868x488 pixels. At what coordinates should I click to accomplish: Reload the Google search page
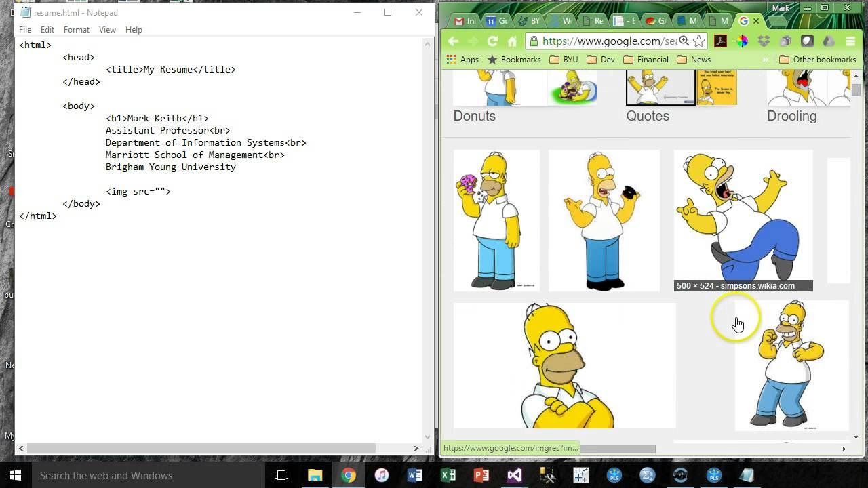[x=493, y=41]
